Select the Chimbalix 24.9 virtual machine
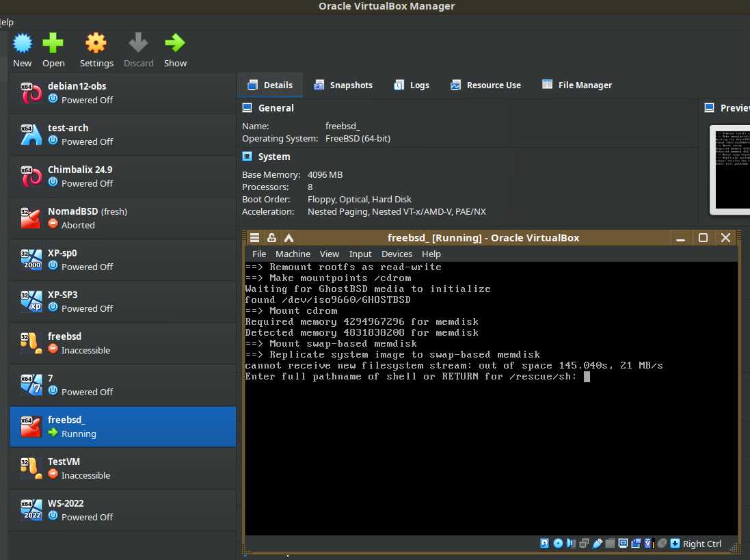 pos(123,176)
